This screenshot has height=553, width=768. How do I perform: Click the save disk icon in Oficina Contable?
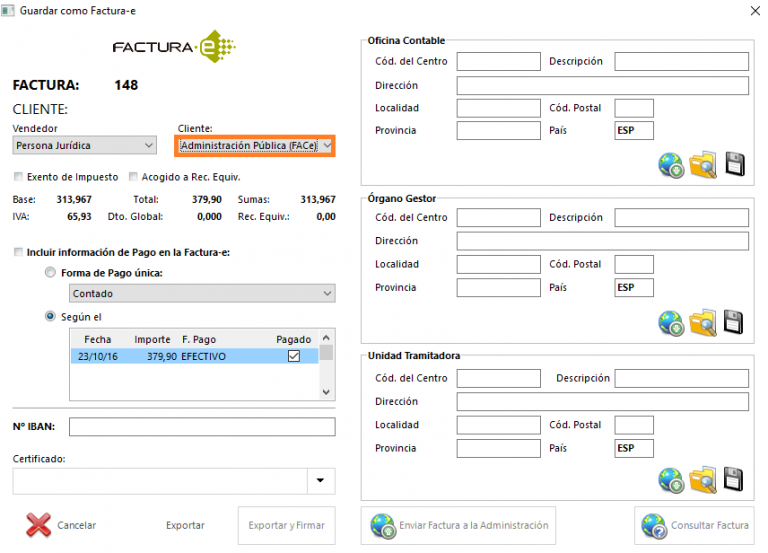735,165
